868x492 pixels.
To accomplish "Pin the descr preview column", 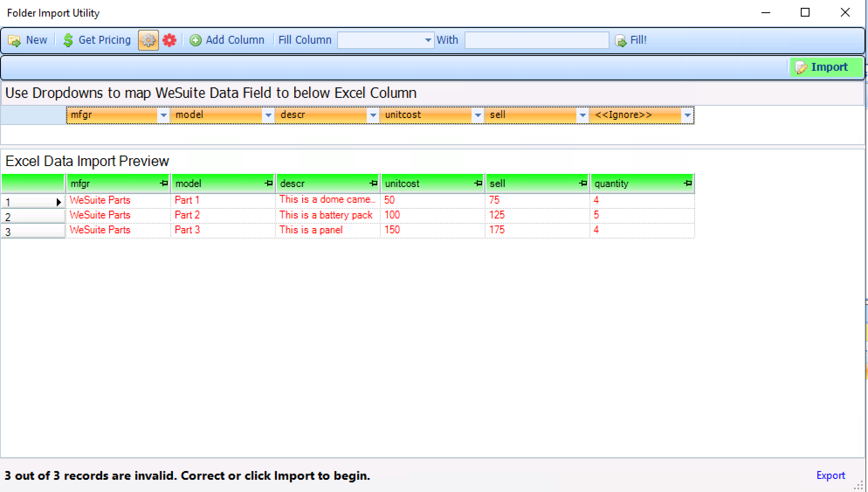I will 374,184.
